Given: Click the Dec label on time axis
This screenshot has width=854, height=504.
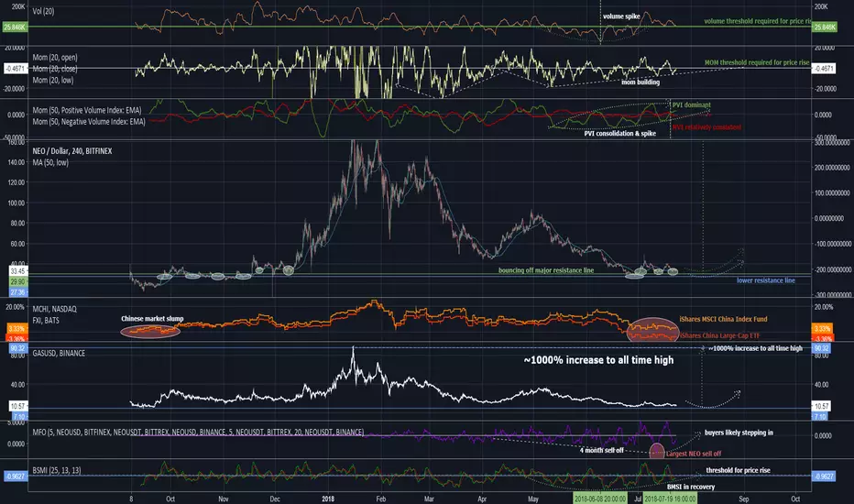Looking at the screenshot, I should tap(275, 499).
